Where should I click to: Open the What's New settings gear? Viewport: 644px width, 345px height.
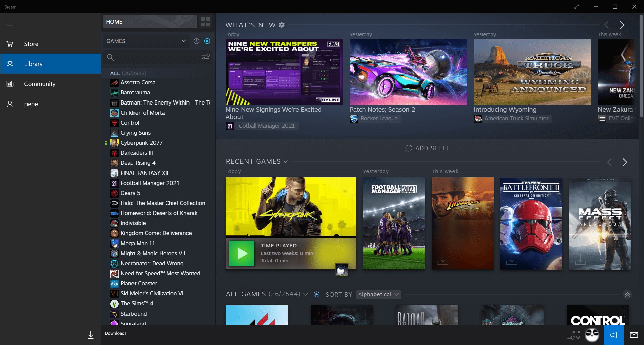[282, 24]
